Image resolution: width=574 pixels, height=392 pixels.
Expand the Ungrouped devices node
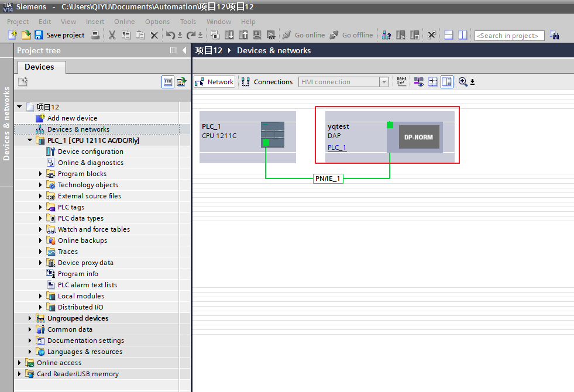coord(30,318)
